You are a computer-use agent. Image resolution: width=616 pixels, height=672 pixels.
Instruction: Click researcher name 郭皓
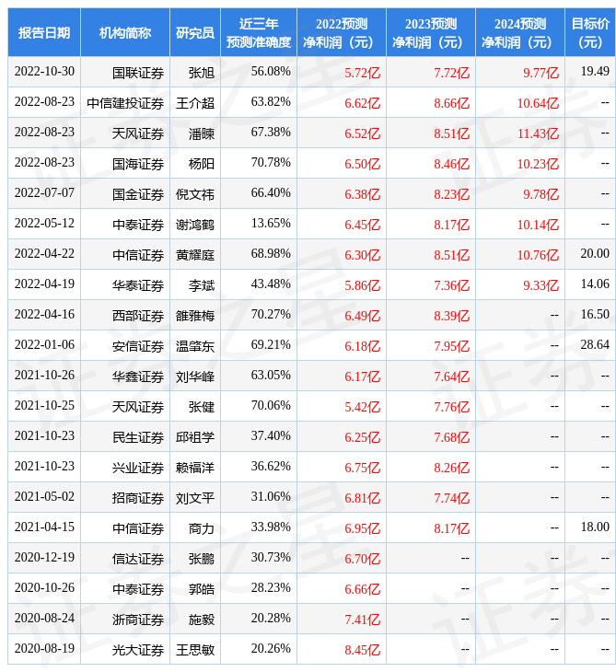coord(202,590)
